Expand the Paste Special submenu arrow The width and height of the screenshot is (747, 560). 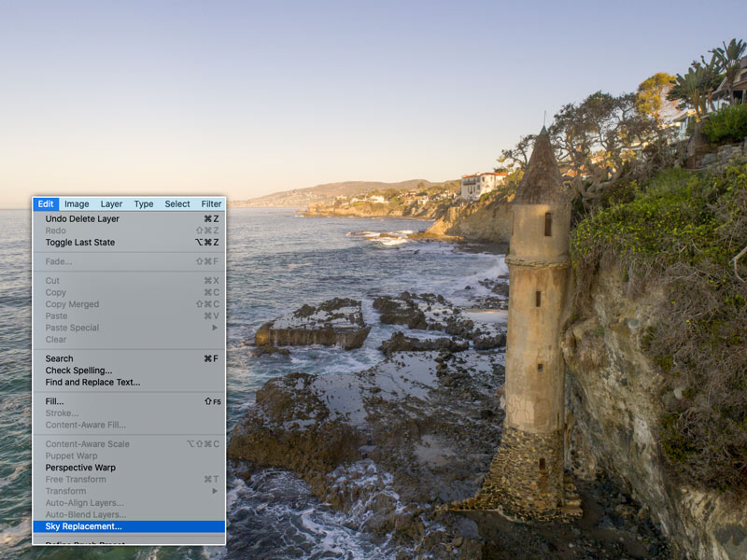pyautogui.click(x=215, y=328)
